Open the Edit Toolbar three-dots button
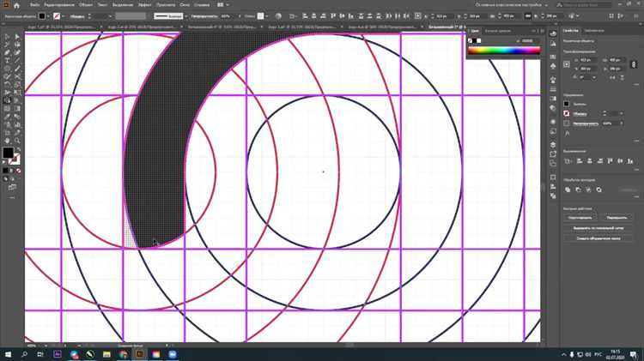Image resolution: width=644 pixels, height=361 pixels. [12, 197]
